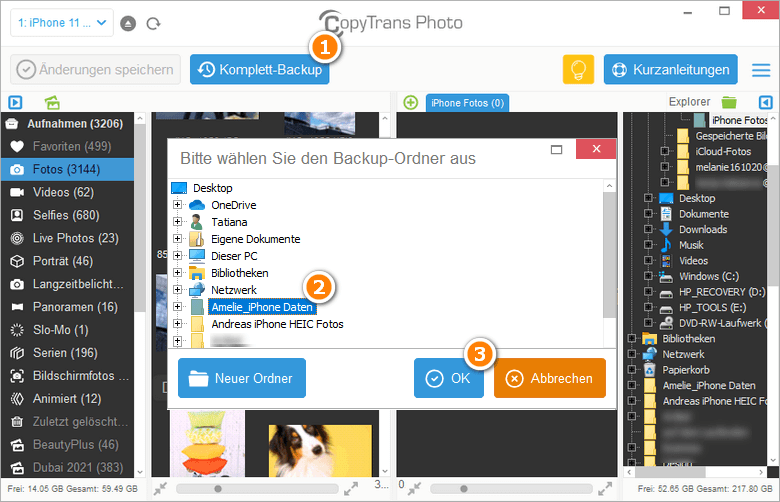This screenshot has width=780, height=502.
Task: Click the add album icon above album list
Action: click(x=52, y=102)
